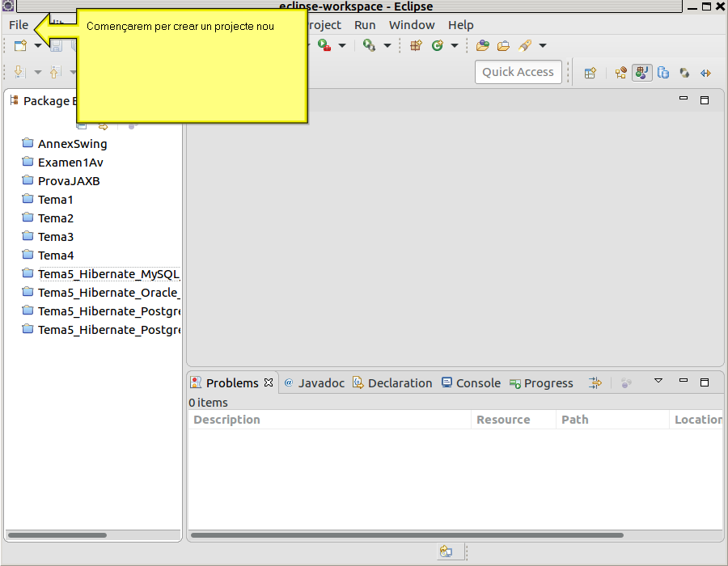Expand the Search dropdown arrow

(x=542, y=45)
